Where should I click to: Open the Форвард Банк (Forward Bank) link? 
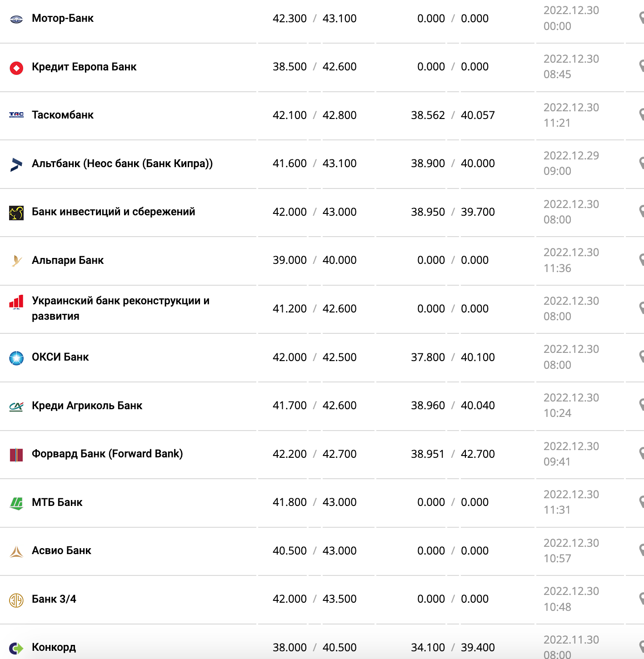[x=107, y=454]
